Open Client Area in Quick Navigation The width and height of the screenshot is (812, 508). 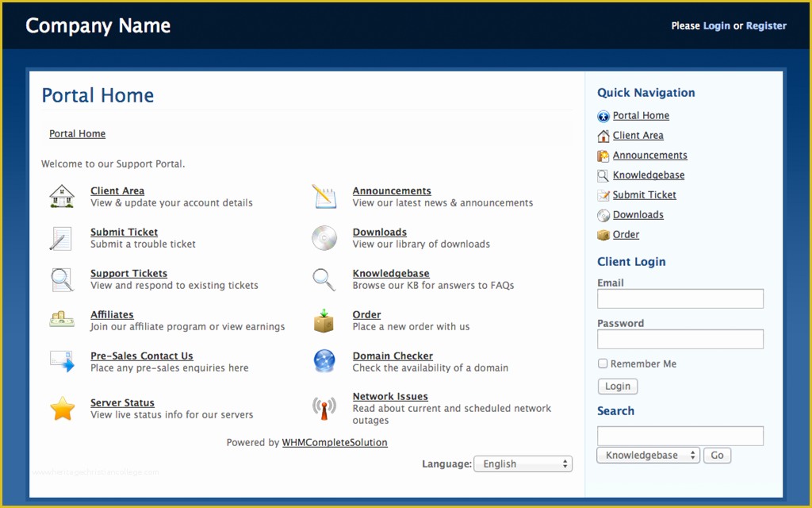[638, 135]
